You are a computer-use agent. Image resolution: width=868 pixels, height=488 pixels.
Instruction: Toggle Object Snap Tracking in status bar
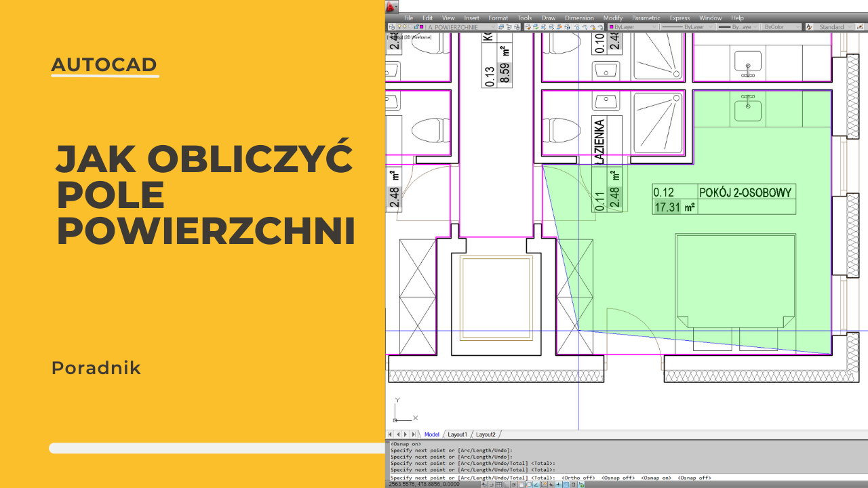pyautogui.click(x=536, y=485)
